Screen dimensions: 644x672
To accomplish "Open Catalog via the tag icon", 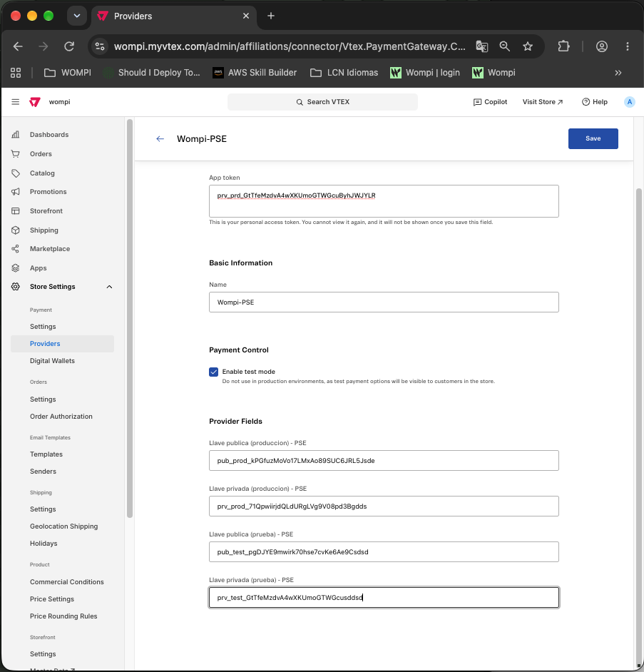I will [x=16, y=173].
